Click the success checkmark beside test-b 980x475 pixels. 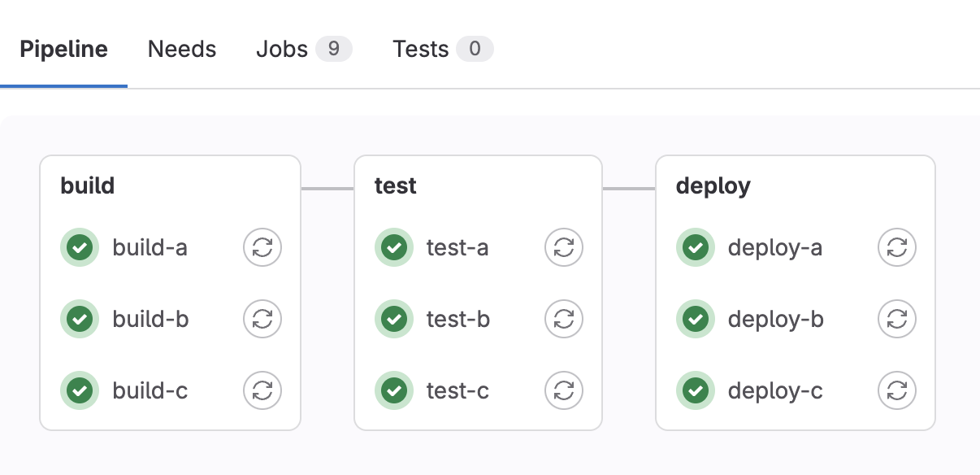pos(394,319)
